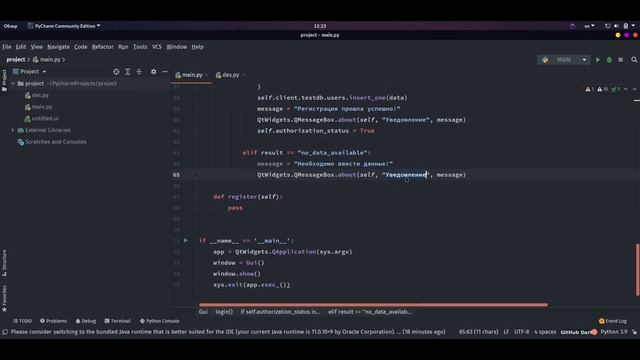
Task: Click the Run 'main' green play icon
Action: (598, 60)
